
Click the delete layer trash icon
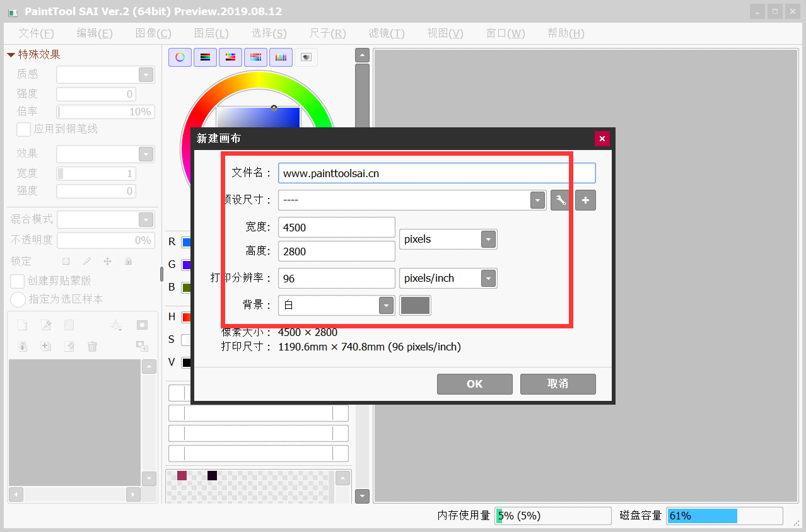92,346
